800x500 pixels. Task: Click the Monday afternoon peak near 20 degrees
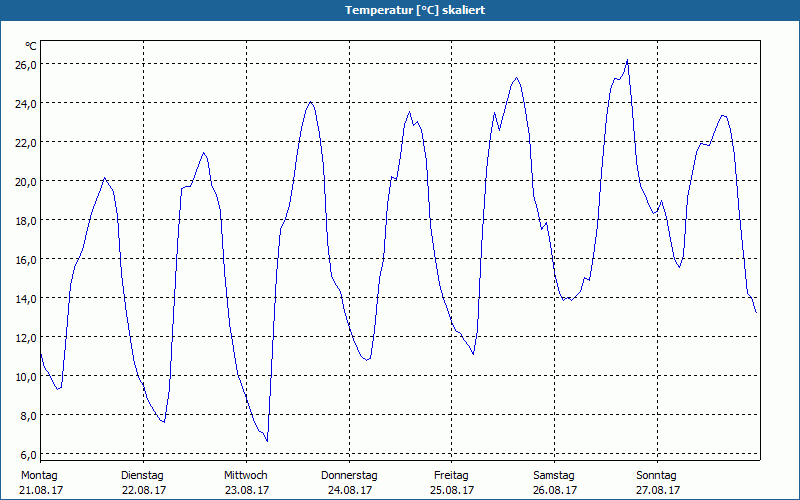click(x=104, y=178)
